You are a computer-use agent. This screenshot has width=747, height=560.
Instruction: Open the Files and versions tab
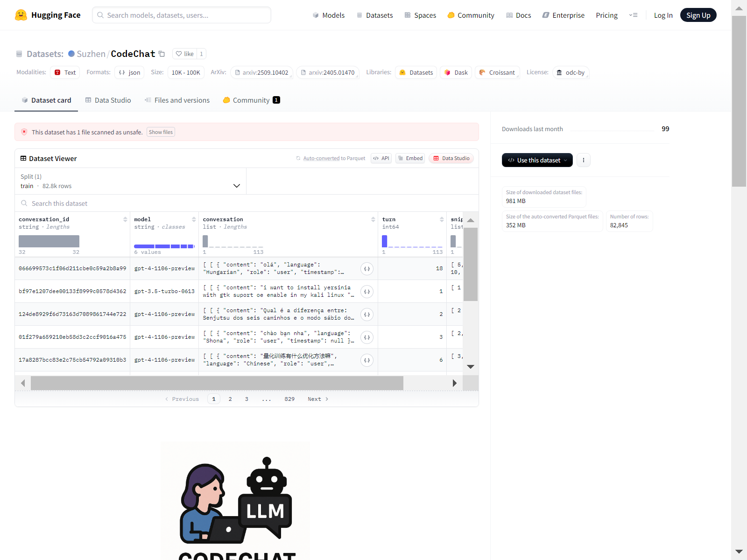pos(177,100)
